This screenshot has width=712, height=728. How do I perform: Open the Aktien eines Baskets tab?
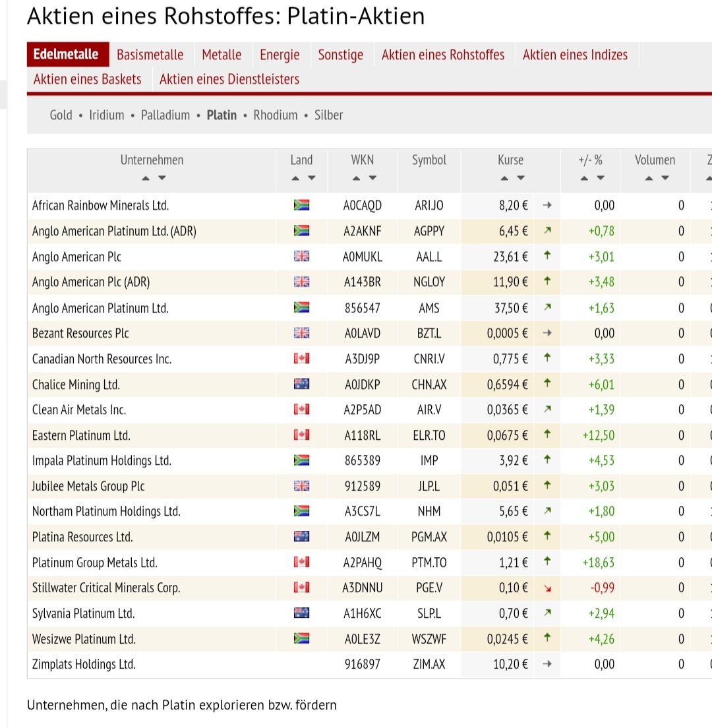point(88,79)
